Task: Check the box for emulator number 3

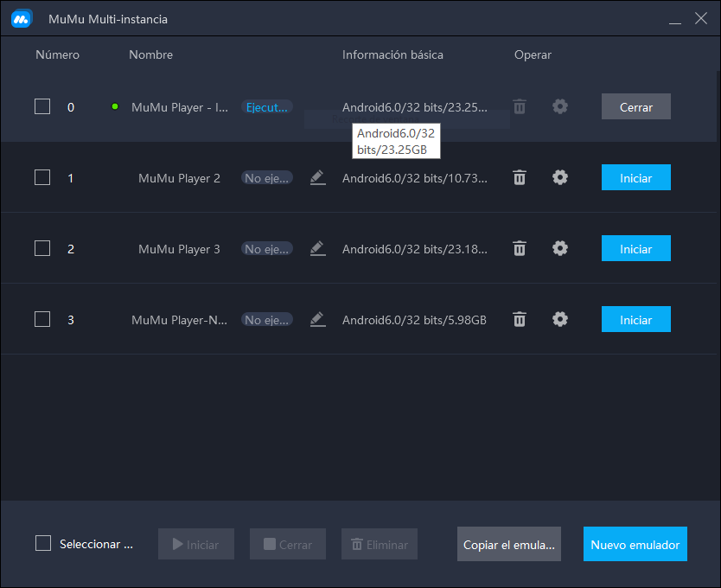Action: coord(42,319)
